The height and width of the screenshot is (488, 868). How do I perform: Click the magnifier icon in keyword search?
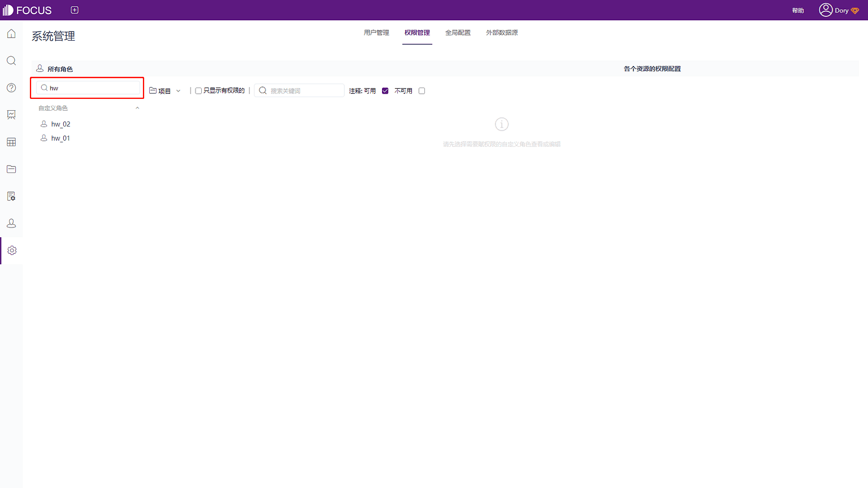pyautogui.click(x=263, y=90)
